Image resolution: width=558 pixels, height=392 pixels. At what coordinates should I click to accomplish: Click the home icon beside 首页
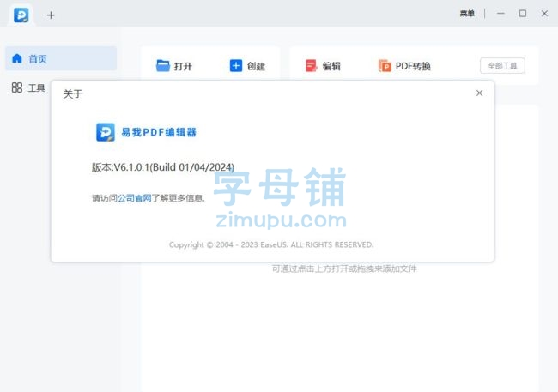tap(17, 58)
